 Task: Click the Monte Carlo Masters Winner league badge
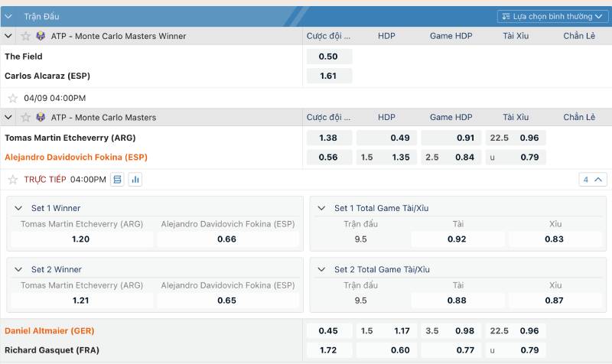tap(41, 36)
